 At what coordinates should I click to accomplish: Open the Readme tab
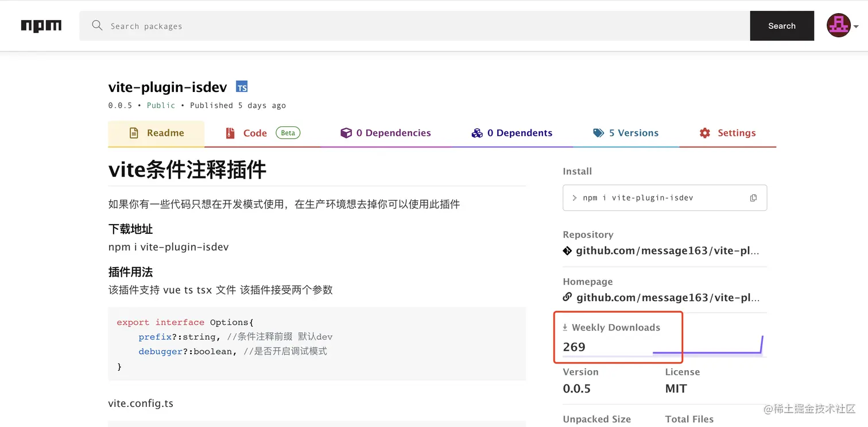(156, 133)
